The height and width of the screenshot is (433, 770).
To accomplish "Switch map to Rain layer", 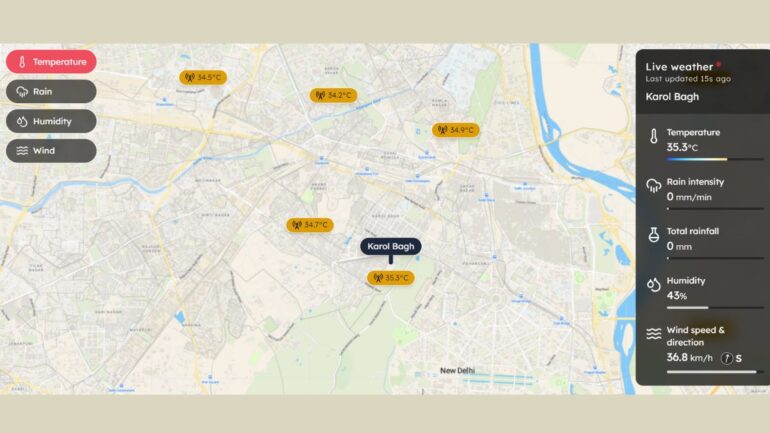I will pyautogui.click(x=51, y=91).
